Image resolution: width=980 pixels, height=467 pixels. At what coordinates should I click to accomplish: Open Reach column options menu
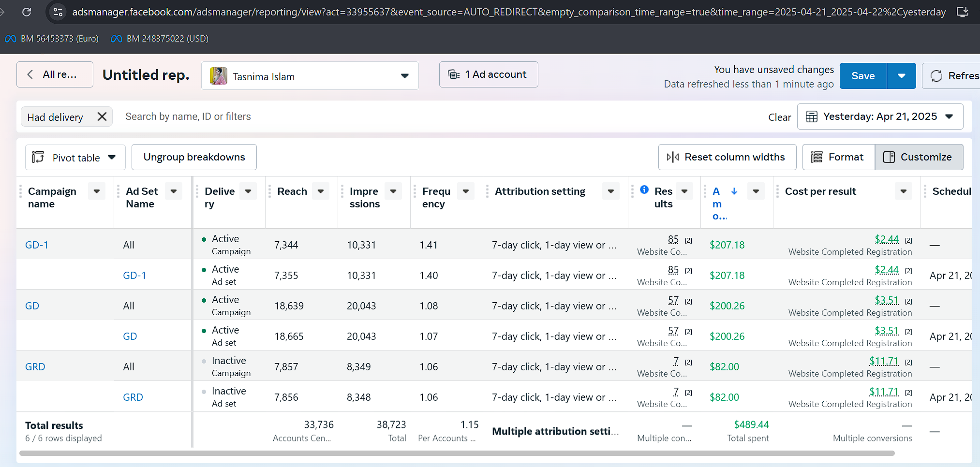point(321,191)
